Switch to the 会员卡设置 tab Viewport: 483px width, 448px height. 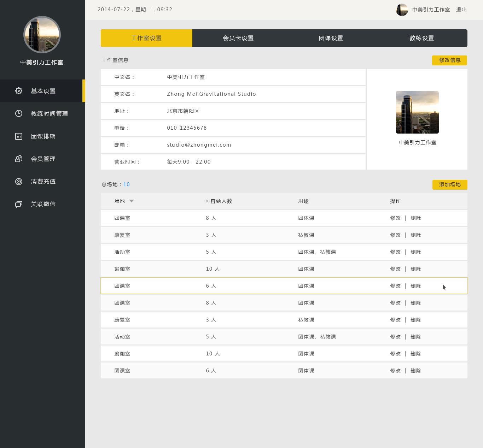(238, 38)
